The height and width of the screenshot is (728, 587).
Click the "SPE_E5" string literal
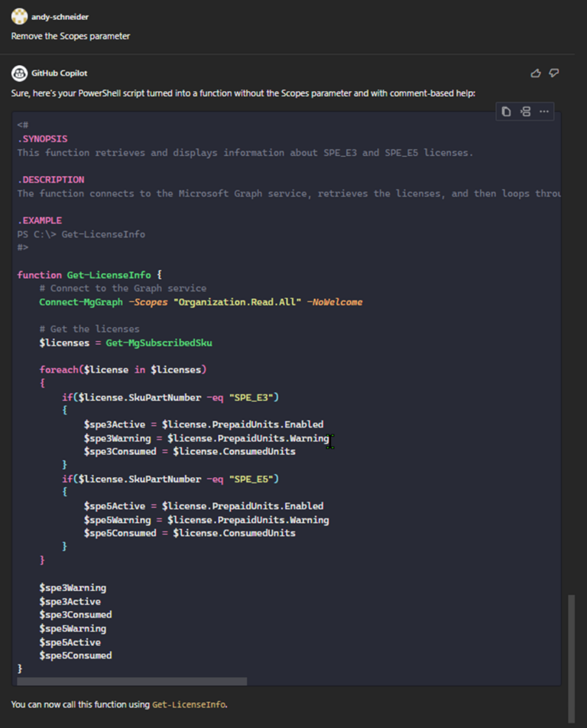coord(251,479)
